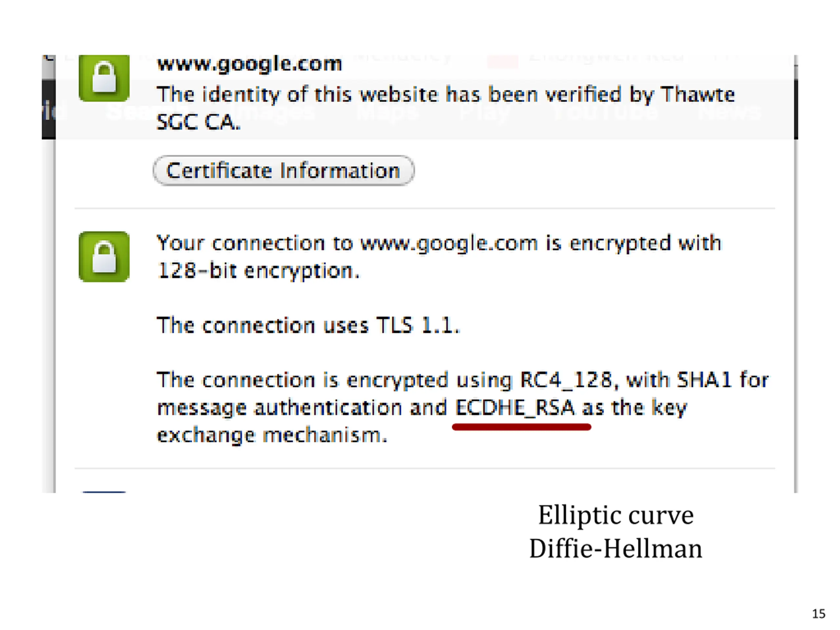Viewport: 840px width, 630px height.
Task: Click the TLS 1.1 connection sentence
Action: click(x=308, y=325)
